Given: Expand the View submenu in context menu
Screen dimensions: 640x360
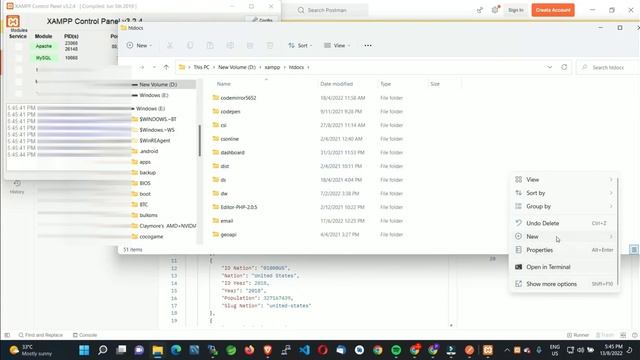Looking at the screenshot, I should coord(564,180).
